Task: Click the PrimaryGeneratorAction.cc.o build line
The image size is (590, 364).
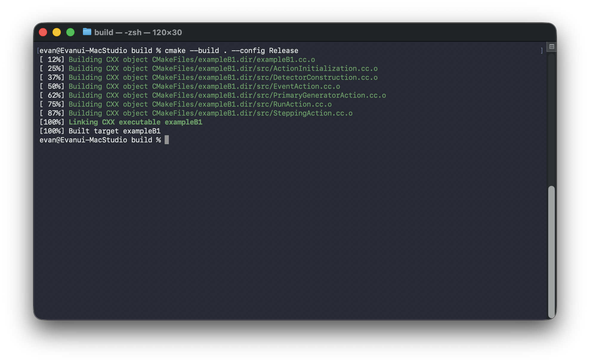Action: [x=227, y=95]
